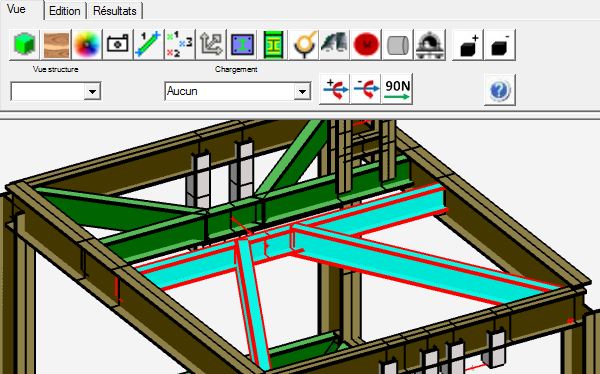This screenshot has height=374, width=600.
Task: Click the yellow ring hinge release icon
Action: click(x=305, y=44)
